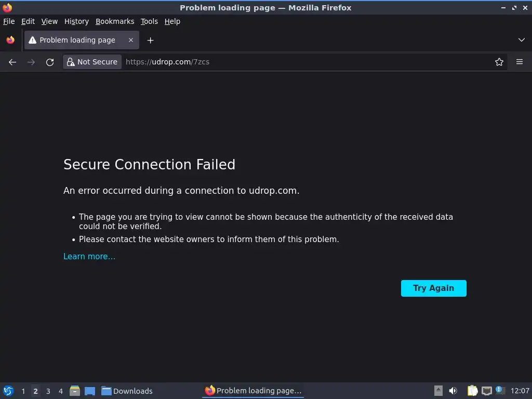Click the Firefox View icon in the tab bar
The width and height of the screenshot is (532, 399).
point(10,40)
